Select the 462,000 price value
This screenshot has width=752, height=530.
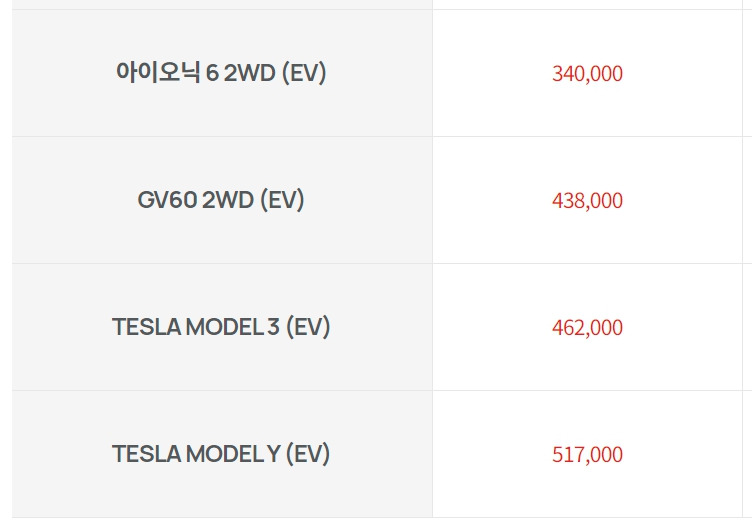pos(588,328)
